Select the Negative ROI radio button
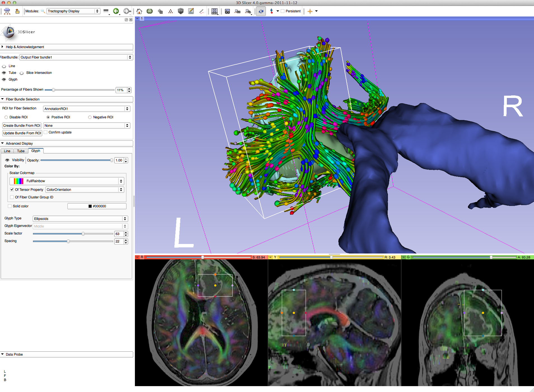This screenshot has width=534, height=392. (x=90, y=117)
